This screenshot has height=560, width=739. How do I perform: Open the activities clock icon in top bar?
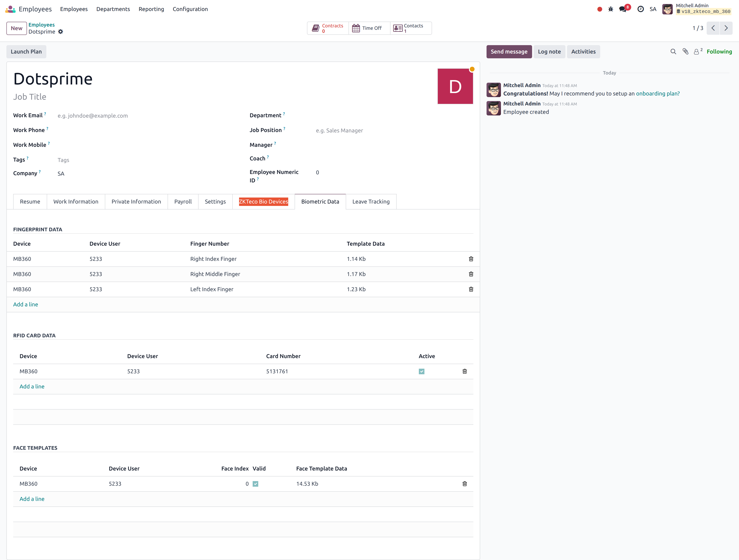pos(641,9)
